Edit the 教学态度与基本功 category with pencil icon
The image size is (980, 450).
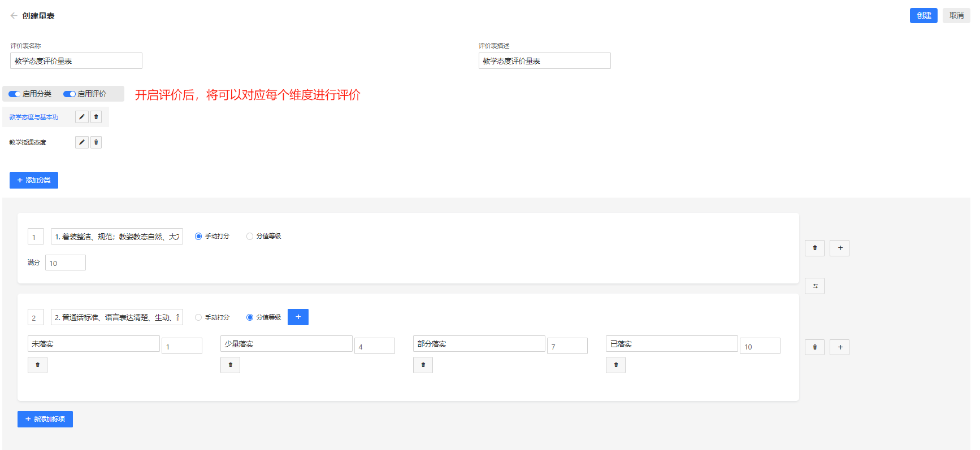(82, 117)
